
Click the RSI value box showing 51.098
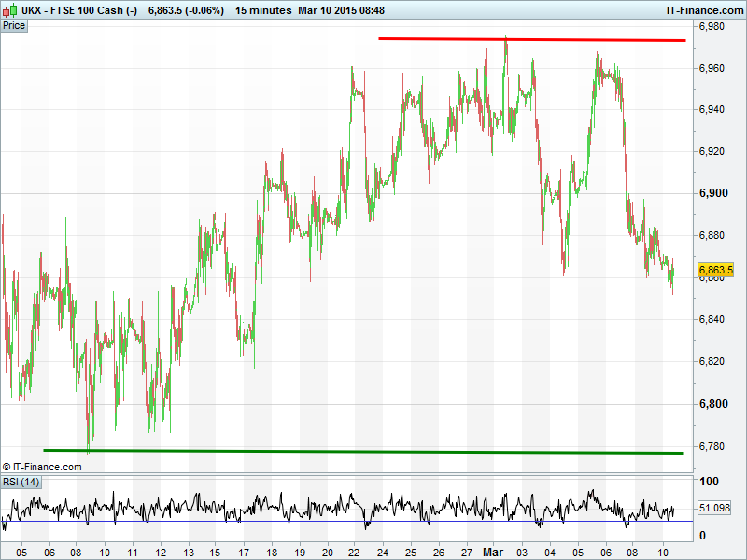pos(713,508)
